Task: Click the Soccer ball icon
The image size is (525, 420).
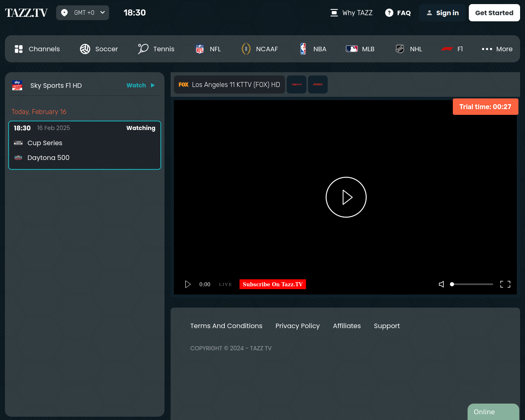Action: tap(85, 49)
